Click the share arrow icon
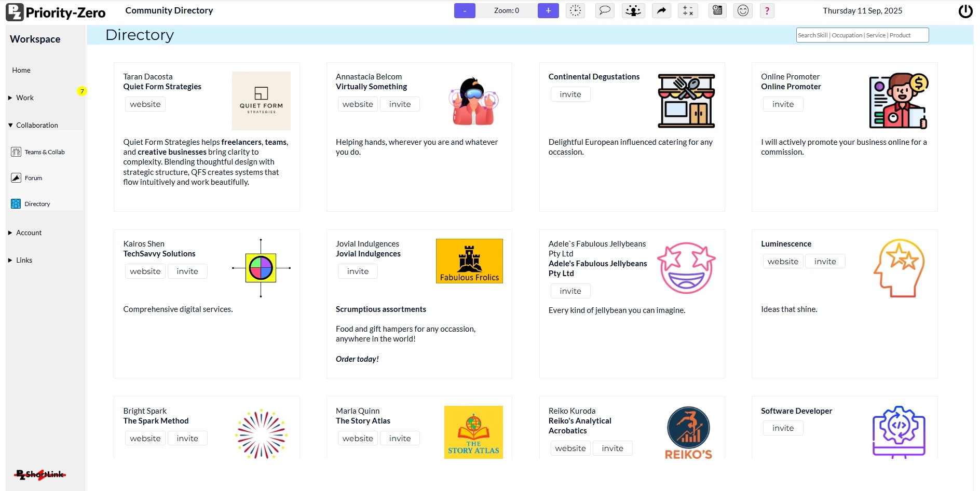The image size is (980, 491). point(661,10)
